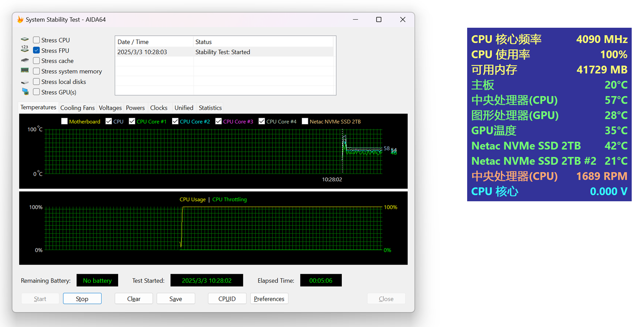This screenshot has width=644, height=327.
Task: Stop the stability test
Action: click(x=82, y=299)
